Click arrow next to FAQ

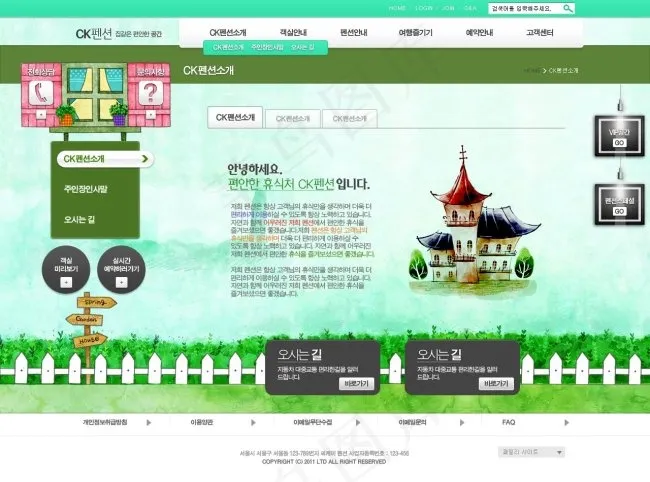pos(566,423)
